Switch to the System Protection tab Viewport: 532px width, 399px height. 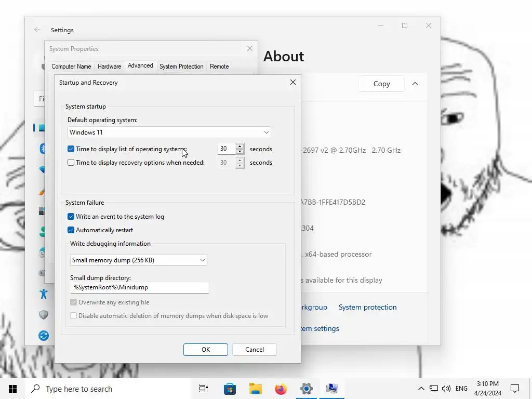click(x=181, y=66)
